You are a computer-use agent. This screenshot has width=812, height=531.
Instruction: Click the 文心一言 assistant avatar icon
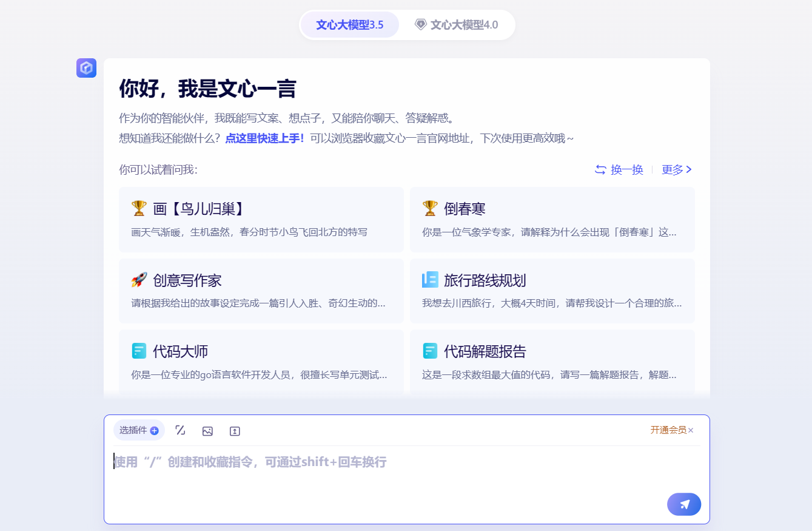coord(86,68)
